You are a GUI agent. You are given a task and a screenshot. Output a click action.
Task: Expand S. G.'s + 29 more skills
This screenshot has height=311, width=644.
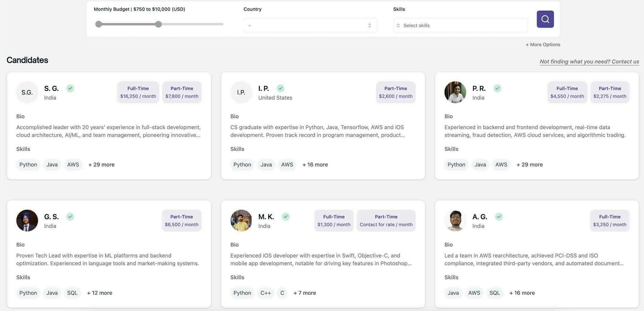coord(101,164)
